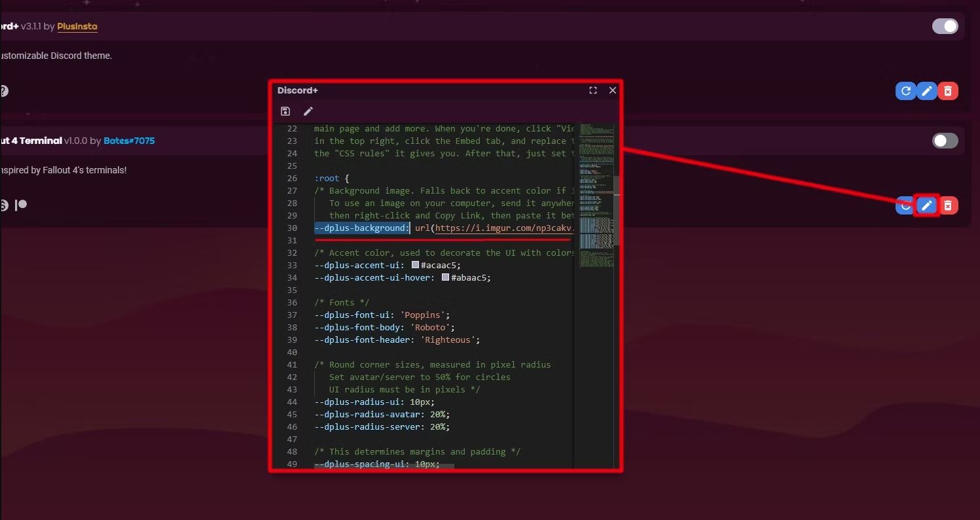Pick the #abaac5 accent hover color swatch
This screenshot has height=520, width=980.
445,277
